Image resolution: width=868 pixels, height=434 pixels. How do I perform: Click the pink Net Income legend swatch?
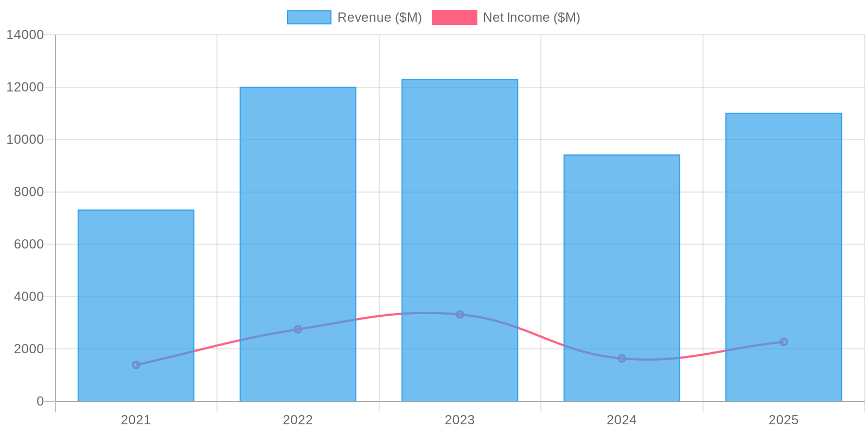454,17
